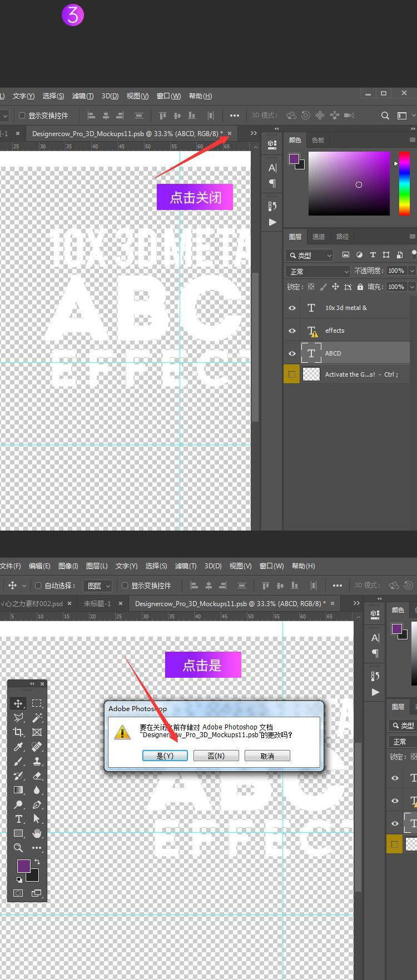The height and width of the screenshot is (980, 417).
Task: Click the rainbow hue slider in Color panel
Action: click(x=404, y=183)
